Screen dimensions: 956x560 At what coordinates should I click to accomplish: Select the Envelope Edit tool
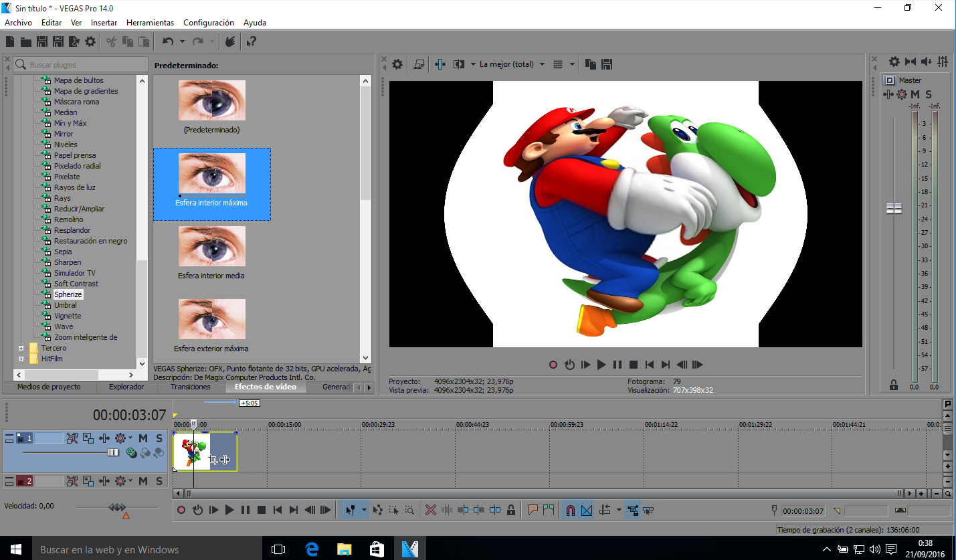[x=378, y=510]
